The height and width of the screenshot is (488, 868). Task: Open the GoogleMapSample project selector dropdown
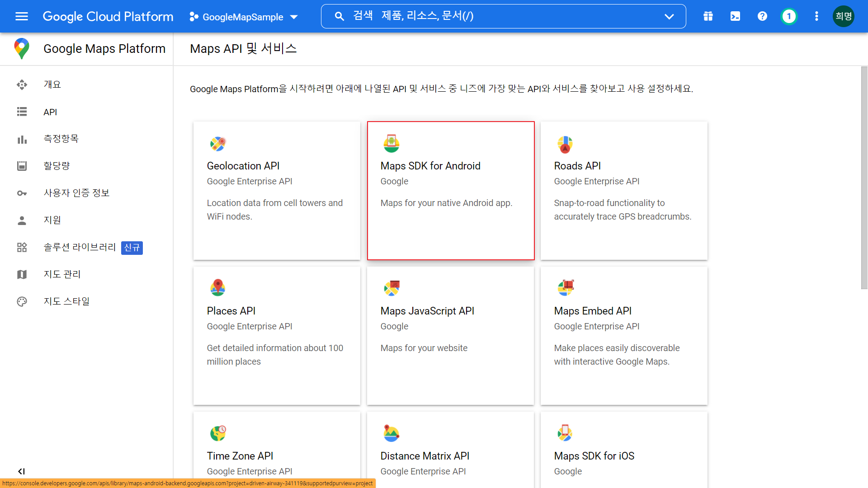tap(244, 17)
